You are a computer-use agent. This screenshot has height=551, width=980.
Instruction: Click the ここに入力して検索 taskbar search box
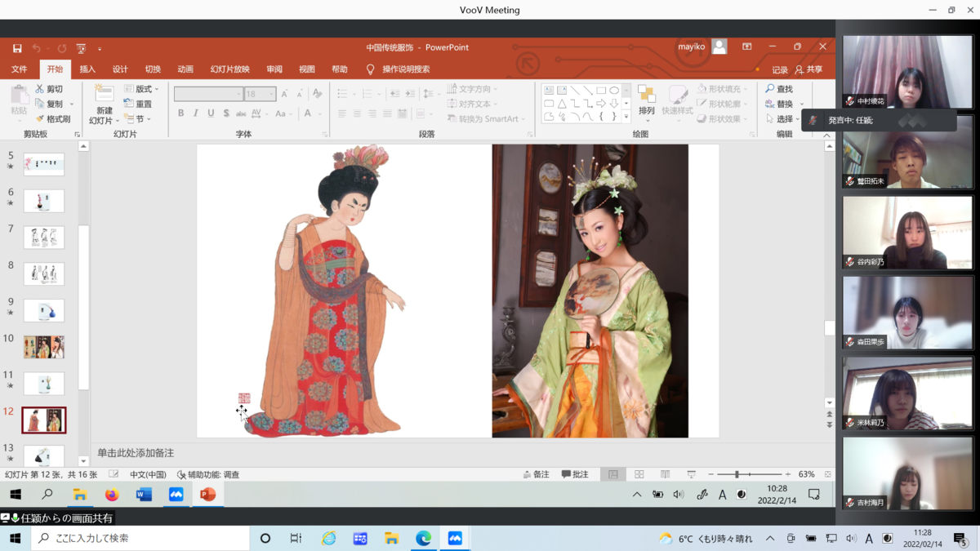pyautogui.click(x=140, y=539)
